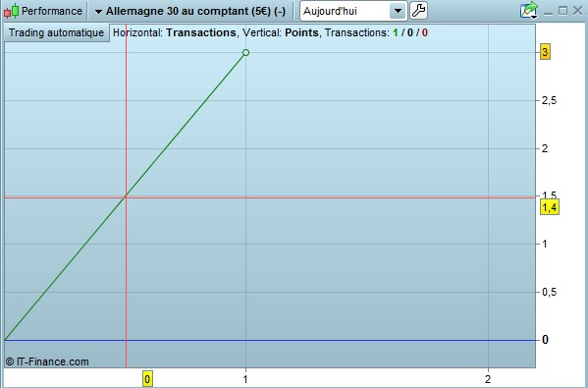588x388 pixels.
Task: Click the yellow cursor value label 1,4
Action: (550, 207)
